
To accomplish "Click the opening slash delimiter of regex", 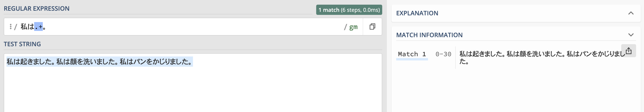I will [16, 27].
